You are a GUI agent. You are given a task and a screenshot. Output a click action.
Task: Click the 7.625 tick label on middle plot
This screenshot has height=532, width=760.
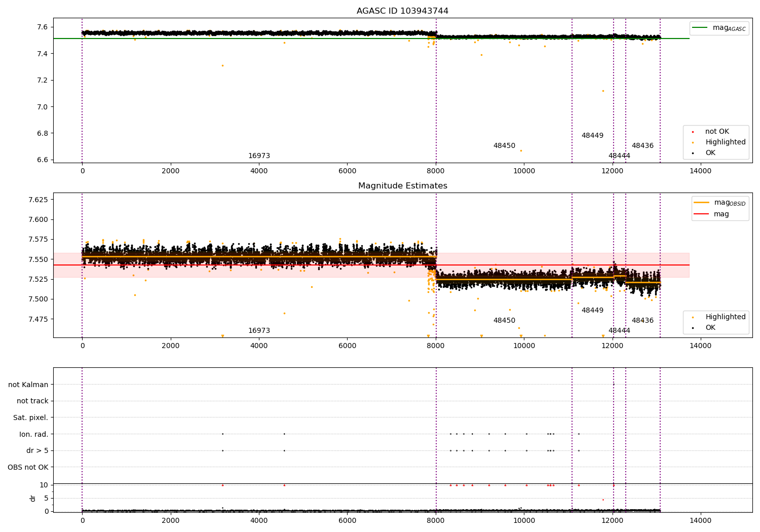tap(39, 200)
